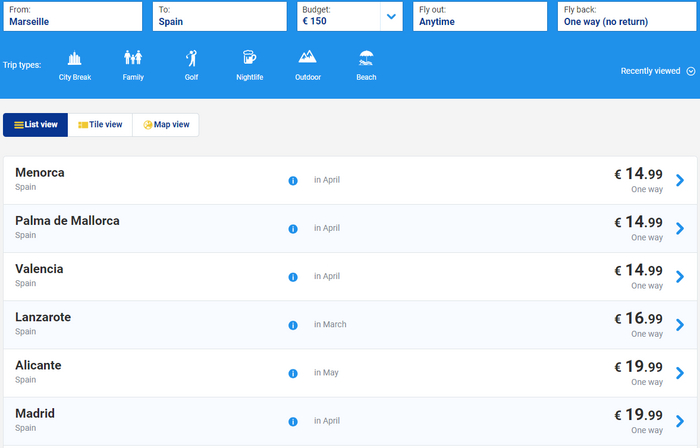Switch to Map view
This screenshot has height=448, width=700.
pos(166,125)
